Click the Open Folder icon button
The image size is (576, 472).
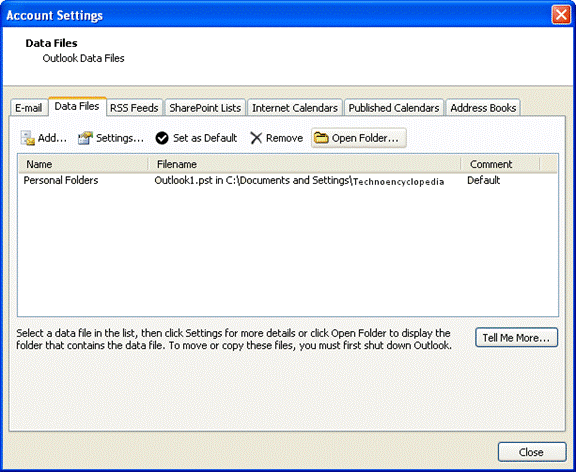coord(359,138)
